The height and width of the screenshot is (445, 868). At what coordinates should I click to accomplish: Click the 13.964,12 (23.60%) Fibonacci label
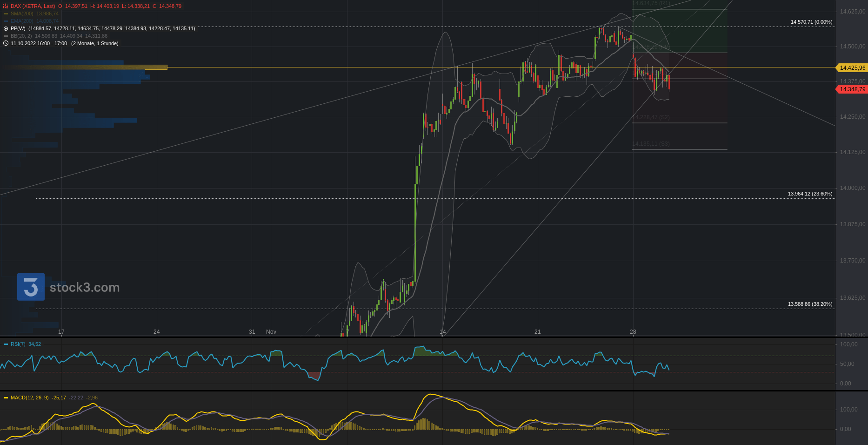[x=810, y=194]
